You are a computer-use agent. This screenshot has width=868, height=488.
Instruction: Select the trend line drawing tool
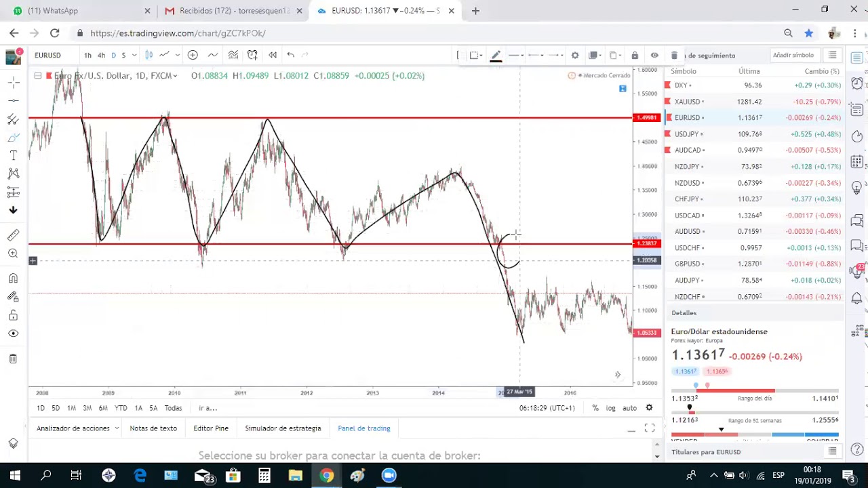click(13, 100)
